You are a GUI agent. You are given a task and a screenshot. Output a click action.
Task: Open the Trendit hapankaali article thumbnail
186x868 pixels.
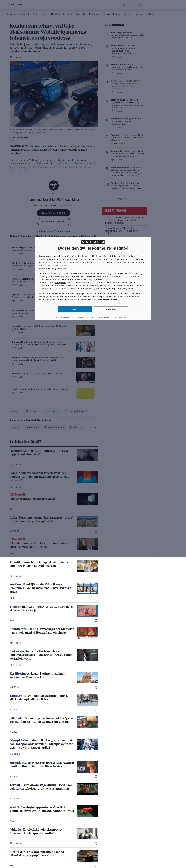[87, 566]
